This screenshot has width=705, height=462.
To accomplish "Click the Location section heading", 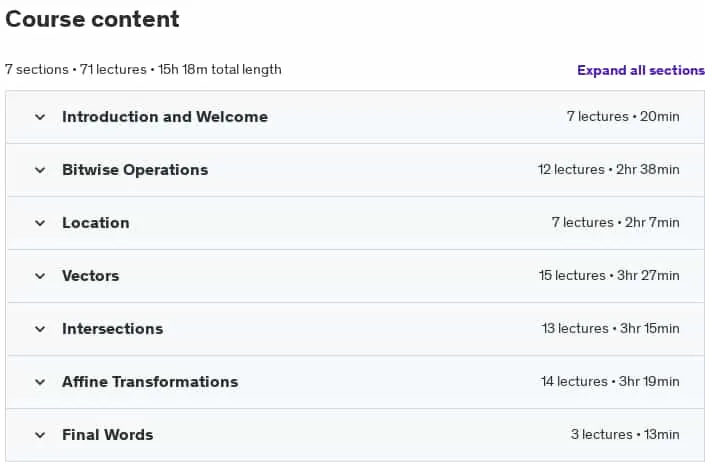I will 96,223.
